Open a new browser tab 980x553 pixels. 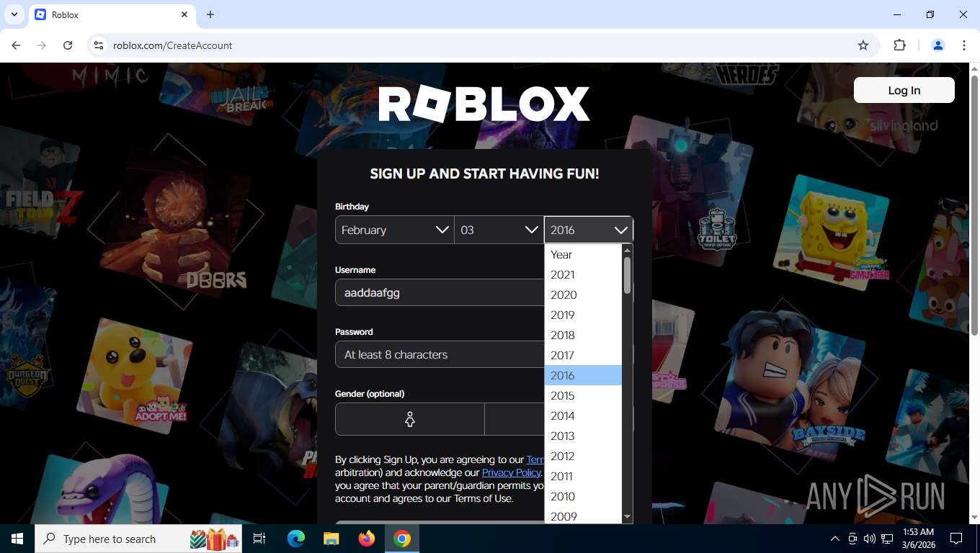[x=210, y=14]
